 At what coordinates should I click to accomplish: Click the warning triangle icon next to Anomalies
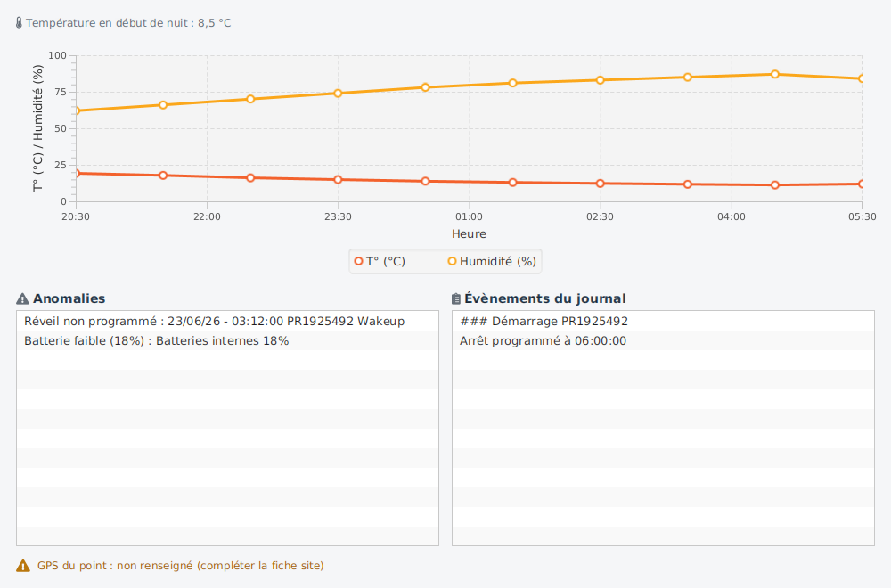(23, 298)
